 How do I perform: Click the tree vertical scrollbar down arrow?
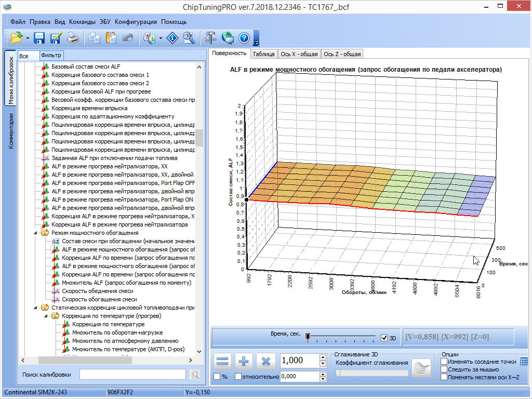(199, 352)
